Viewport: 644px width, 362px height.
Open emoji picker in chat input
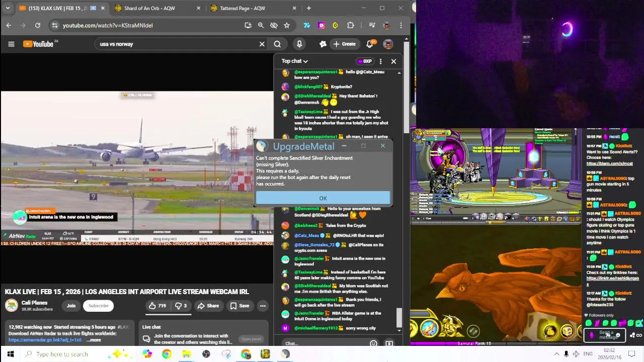coord(373,344)
